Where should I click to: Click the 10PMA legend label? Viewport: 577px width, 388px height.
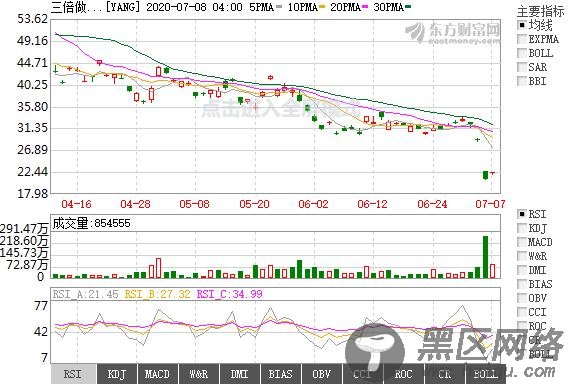(302, 7)
